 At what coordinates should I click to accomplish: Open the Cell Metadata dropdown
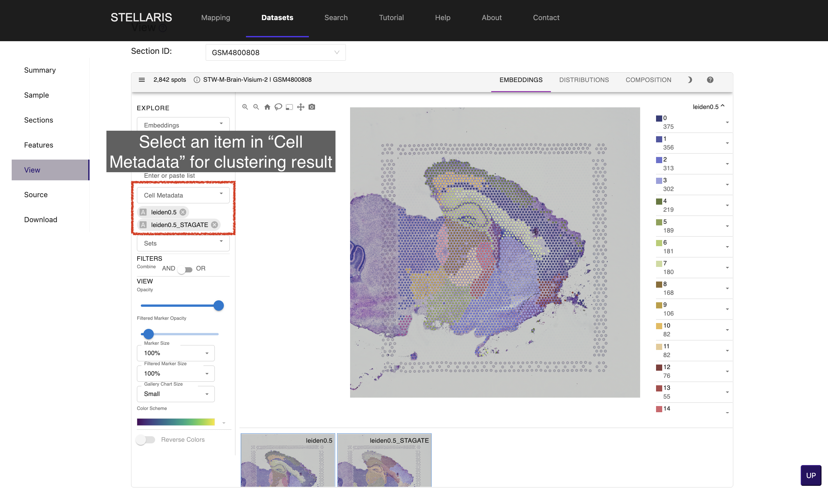(x=183, y=195)
